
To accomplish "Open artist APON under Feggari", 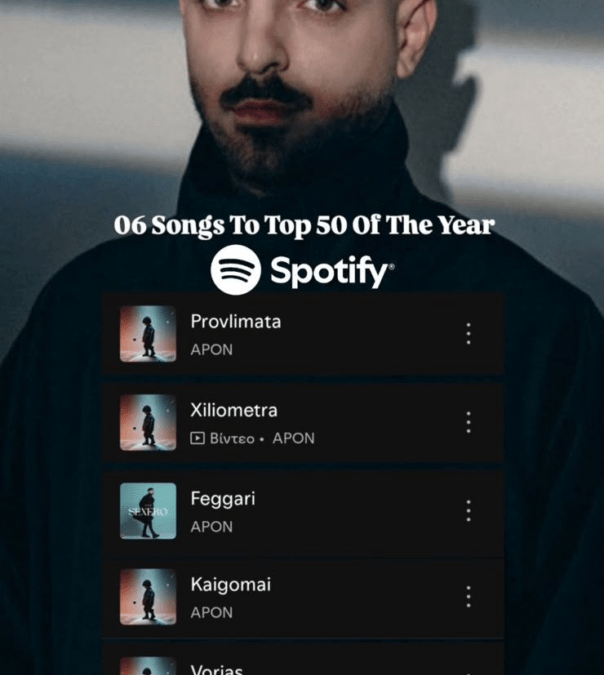I will 211,527.
